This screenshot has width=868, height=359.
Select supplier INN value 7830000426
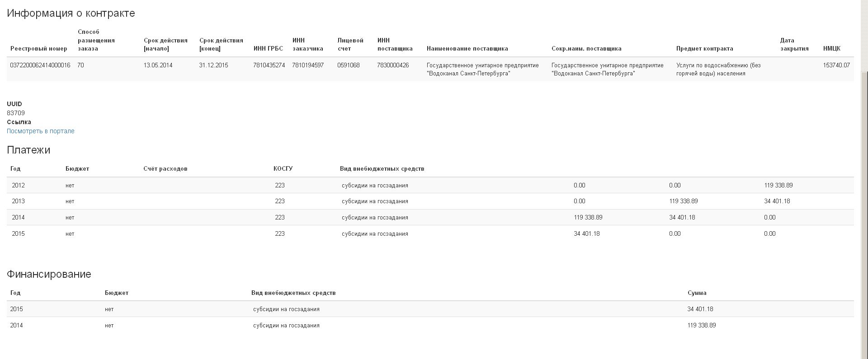tap(393, 65)
